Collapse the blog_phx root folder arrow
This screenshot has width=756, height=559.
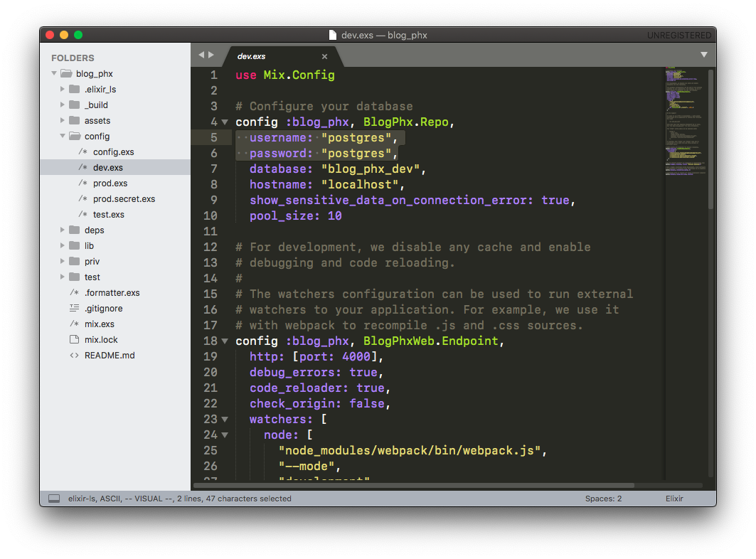pyautogui.click(x=54, y=74)
